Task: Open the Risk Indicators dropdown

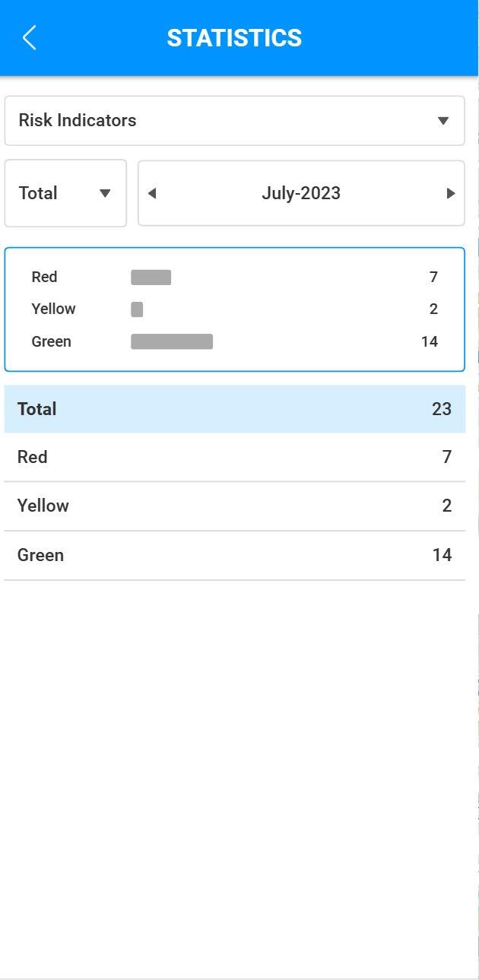Action: click(x=234, y=120)
